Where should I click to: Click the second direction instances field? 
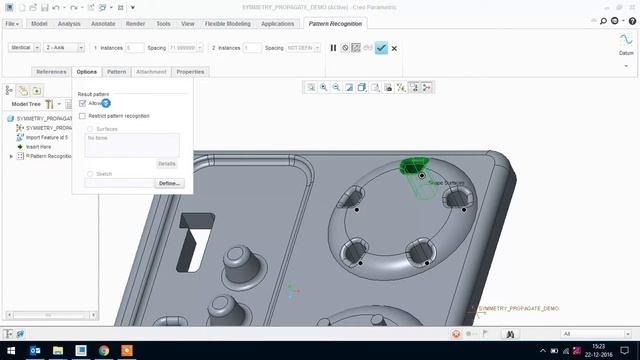(252, 48)
